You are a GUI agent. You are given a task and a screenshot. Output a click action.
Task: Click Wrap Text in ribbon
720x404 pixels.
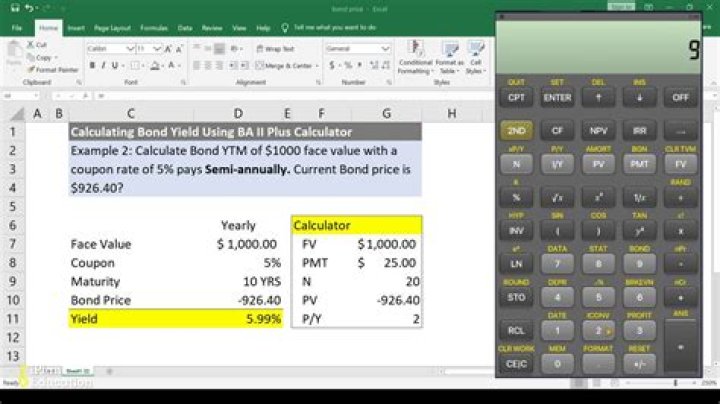coord(275,49)
